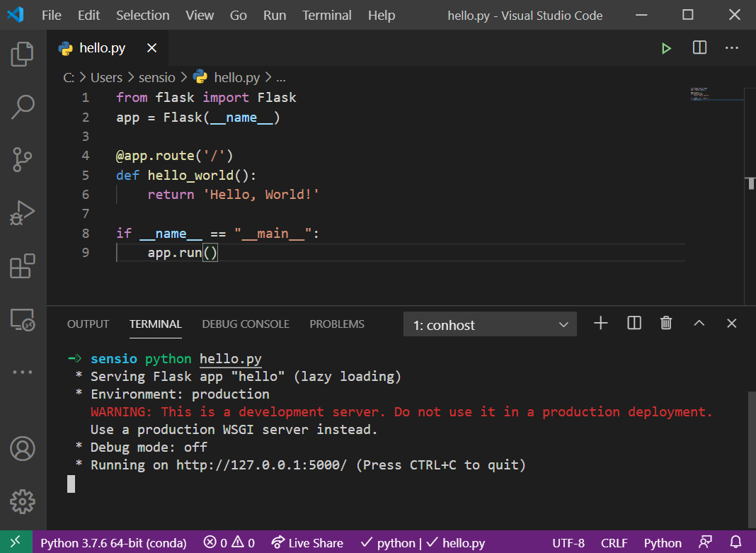Open the Manage gear menu
Viewport: 756px width, 553px height.
pos(22,502)
